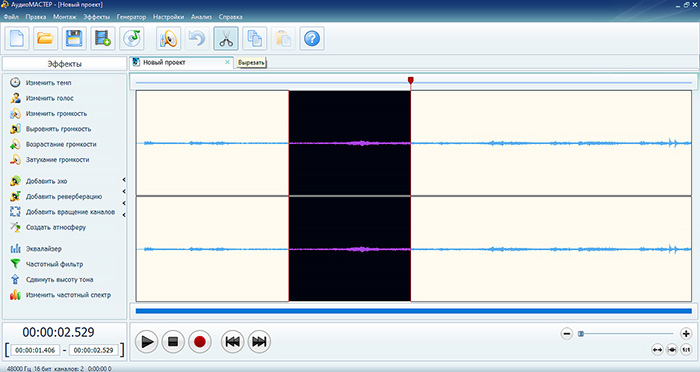
Task: Copy the selection with the toolbar copy icon
Action: tap(254, 38)
